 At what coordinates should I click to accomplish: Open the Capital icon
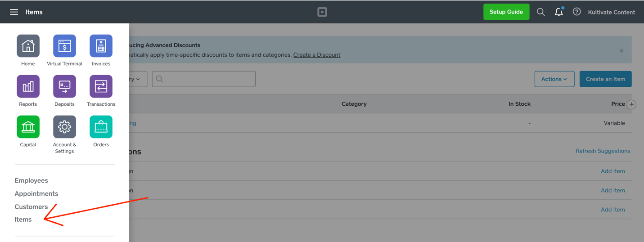coord(28,127)
